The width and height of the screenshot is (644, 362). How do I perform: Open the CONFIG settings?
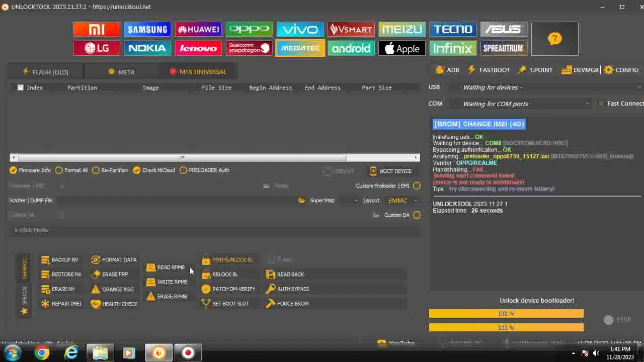621,70
